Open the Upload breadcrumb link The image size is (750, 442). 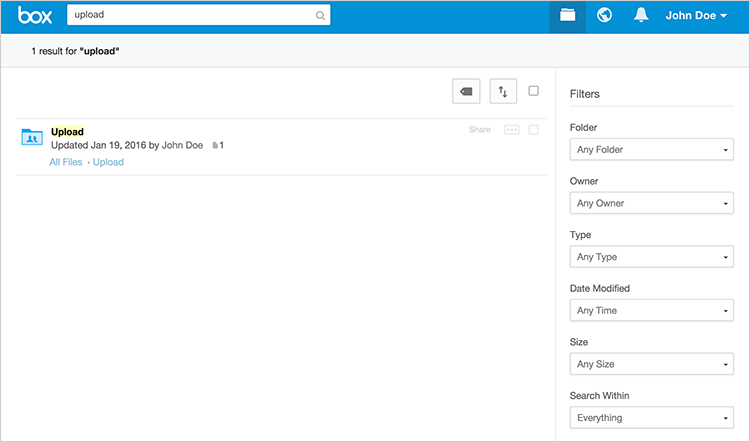(108, 162)
